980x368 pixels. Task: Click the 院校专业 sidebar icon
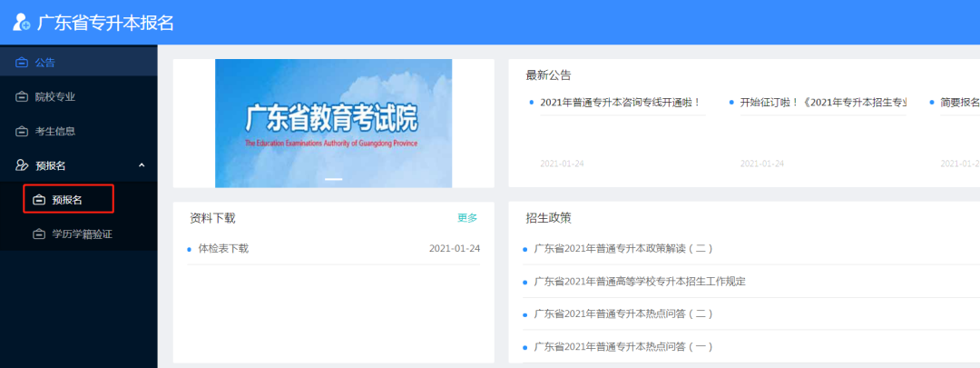point(22,96)
